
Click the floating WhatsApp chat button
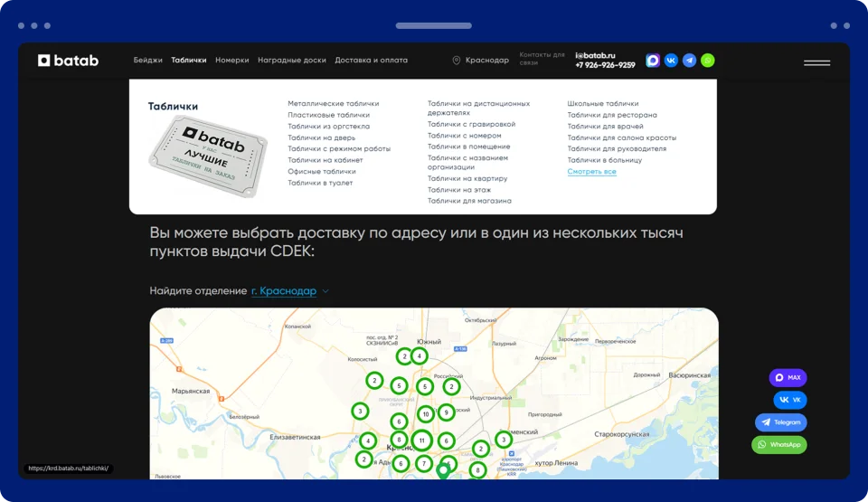(x=778, y=444)
